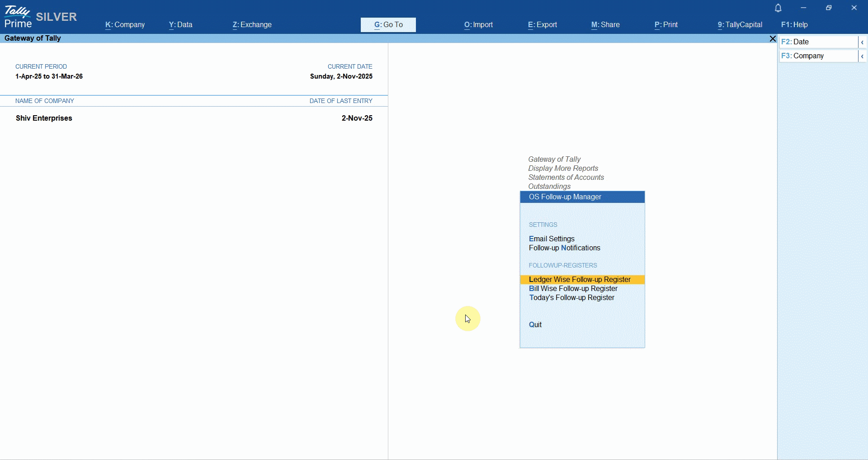Click the G: Go To search box

(388, 25)
